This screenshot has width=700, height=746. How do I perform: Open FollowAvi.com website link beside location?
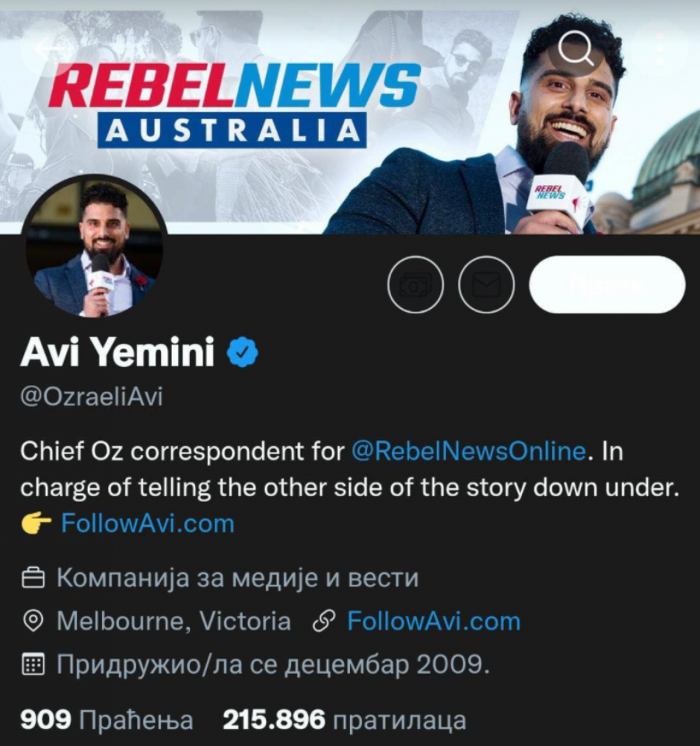coord(434,622)
